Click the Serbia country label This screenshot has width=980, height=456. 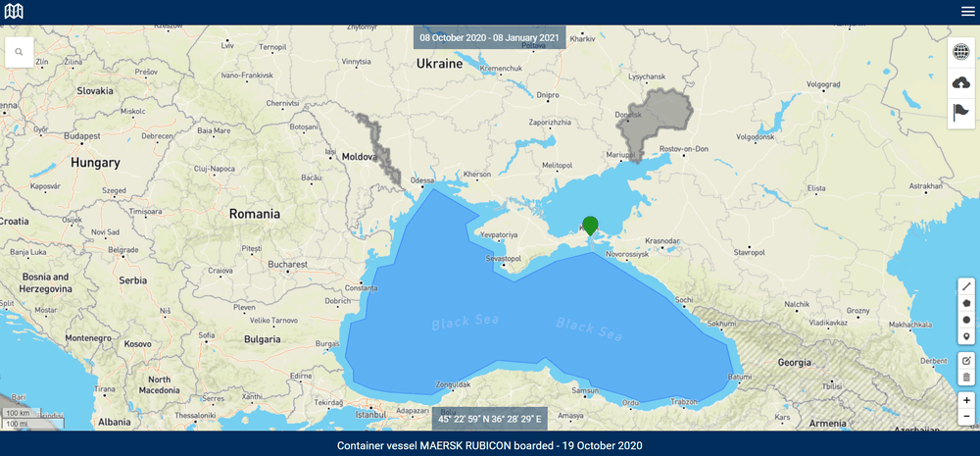132,280
